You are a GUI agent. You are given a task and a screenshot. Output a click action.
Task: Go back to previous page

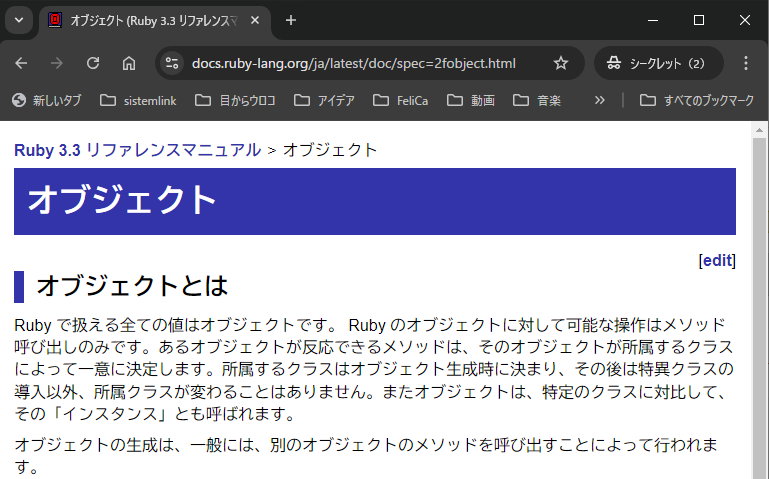click(21, 63)
